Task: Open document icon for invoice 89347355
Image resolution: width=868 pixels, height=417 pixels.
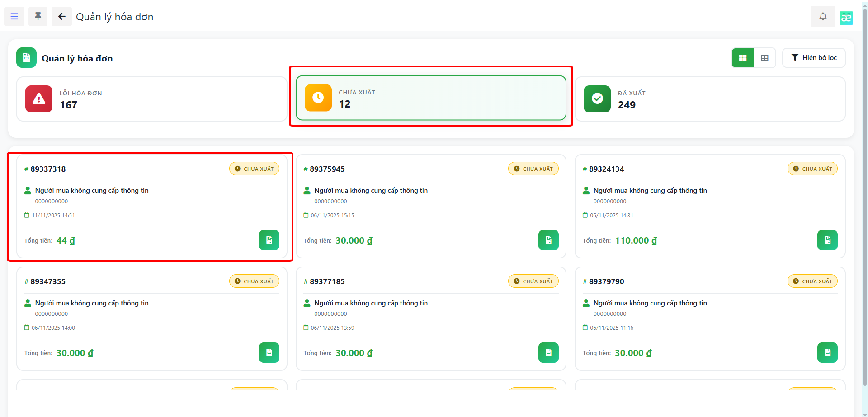Action: pyautogui.click(x=269, y=352)
